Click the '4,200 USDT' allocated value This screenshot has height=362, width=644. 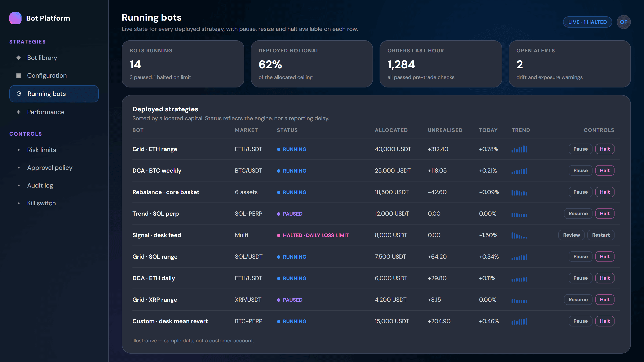click(391, 300)
